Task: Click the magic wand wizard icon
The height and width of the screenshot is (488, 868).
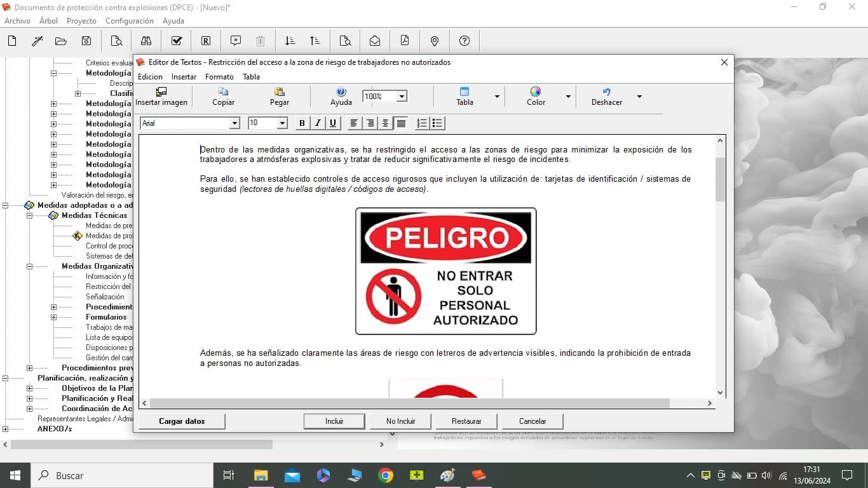Action: 37,41
